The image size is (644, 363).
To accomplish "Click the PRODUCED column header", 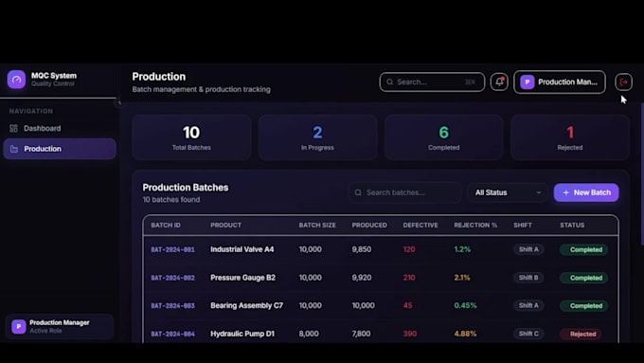I will [369, 226].
